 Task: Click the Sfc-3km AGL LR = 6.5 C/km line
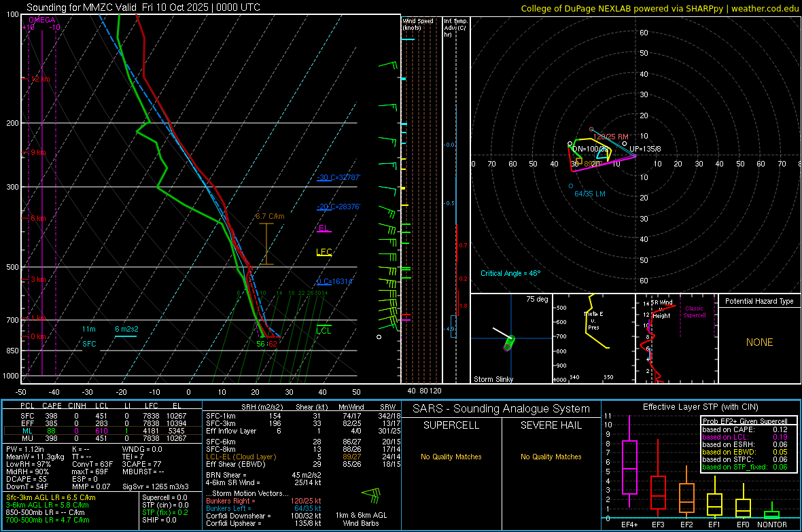point(51,497)
